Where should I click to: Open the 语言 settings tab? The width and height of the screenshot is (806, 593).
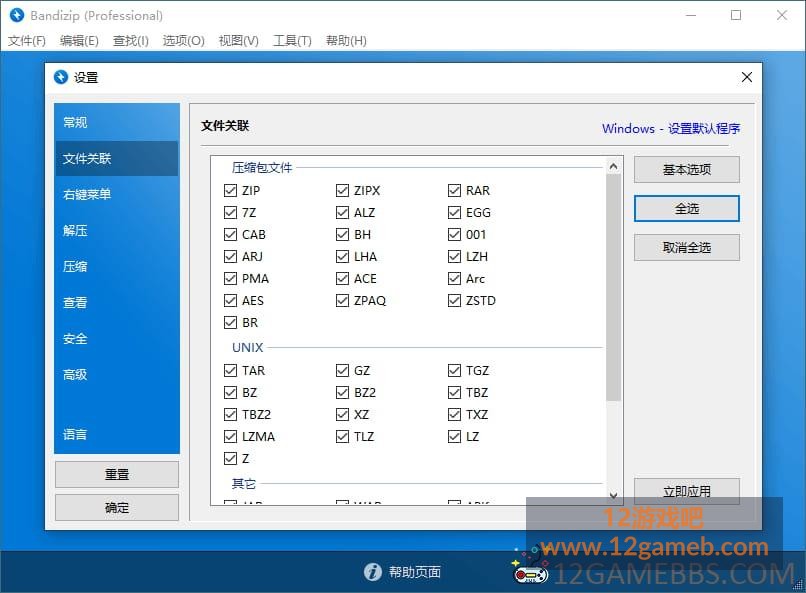pyautogui.click(x=117, y=434)
